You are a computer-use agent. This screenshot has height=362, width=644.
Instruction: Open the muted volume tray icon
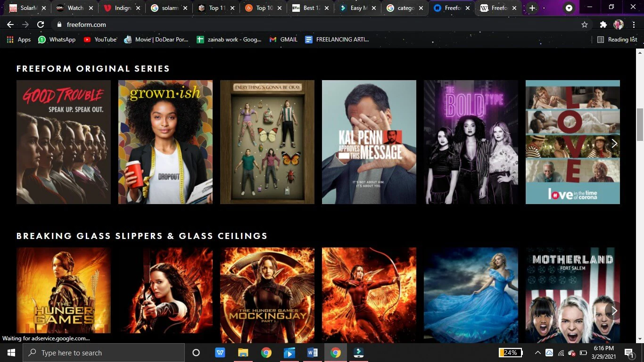tap(572, 353)
